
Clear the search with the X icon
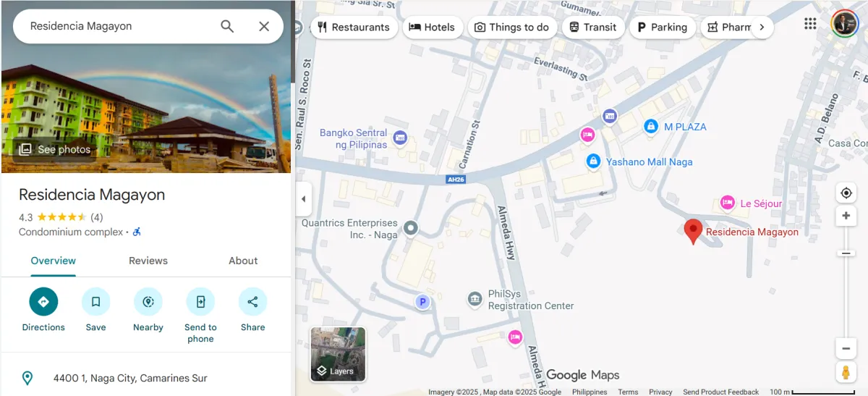click(x=264, y=27)
